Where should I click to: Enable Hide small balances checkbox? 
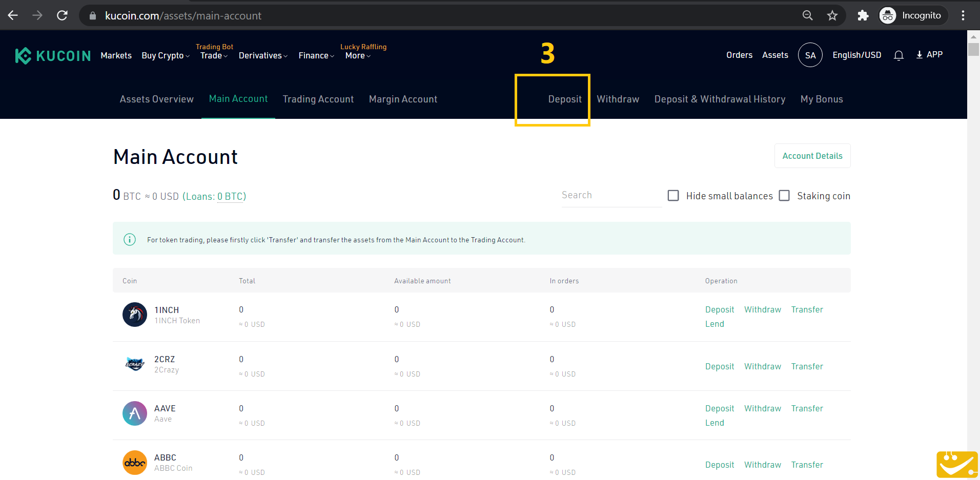coord(673,196)
